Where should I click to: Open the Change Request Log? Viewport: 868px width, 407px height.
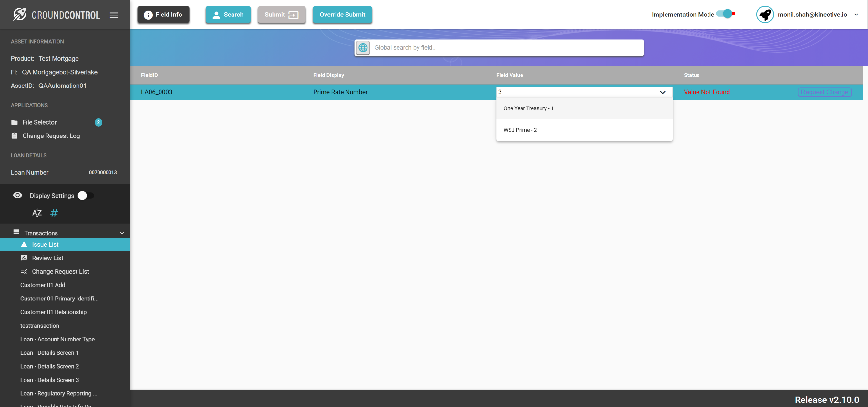(x=51, y=136)
